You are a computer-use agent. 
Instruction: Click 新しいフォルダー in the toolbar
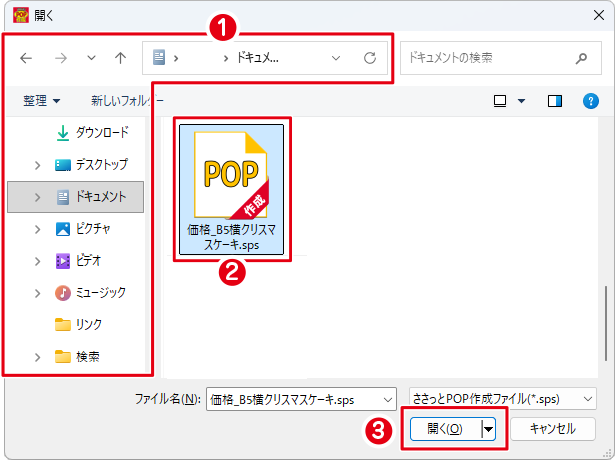click(125, 100)
